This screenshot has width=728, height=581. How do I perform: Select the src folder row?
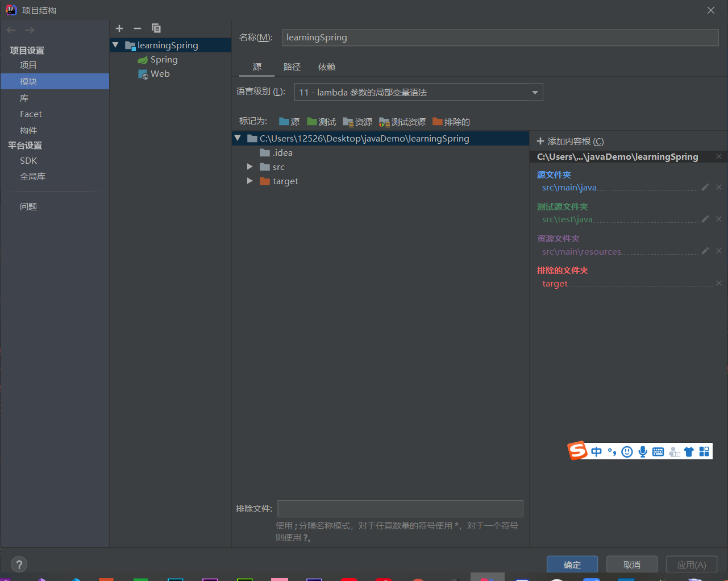[x=380, y=167]
